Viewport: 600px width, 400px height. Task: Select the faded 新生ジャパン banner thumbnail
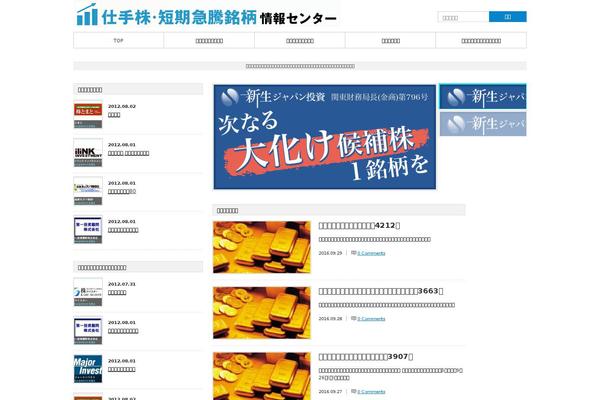[x=483, y=124]
